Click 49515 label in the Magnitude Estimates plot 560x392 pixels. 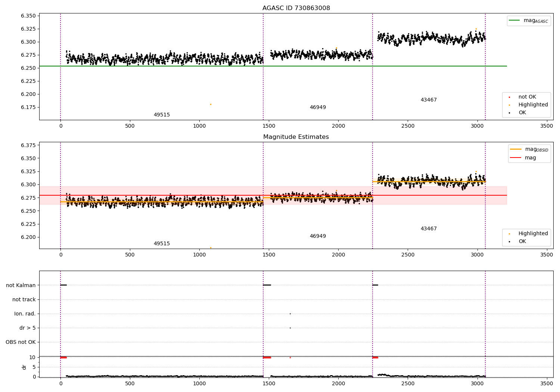[x=162, y=244]
